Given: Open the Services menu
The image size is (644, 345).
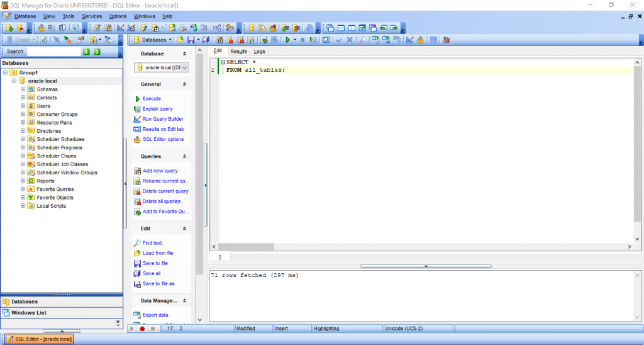Looking at the screenshot, I should coord(92,16).
